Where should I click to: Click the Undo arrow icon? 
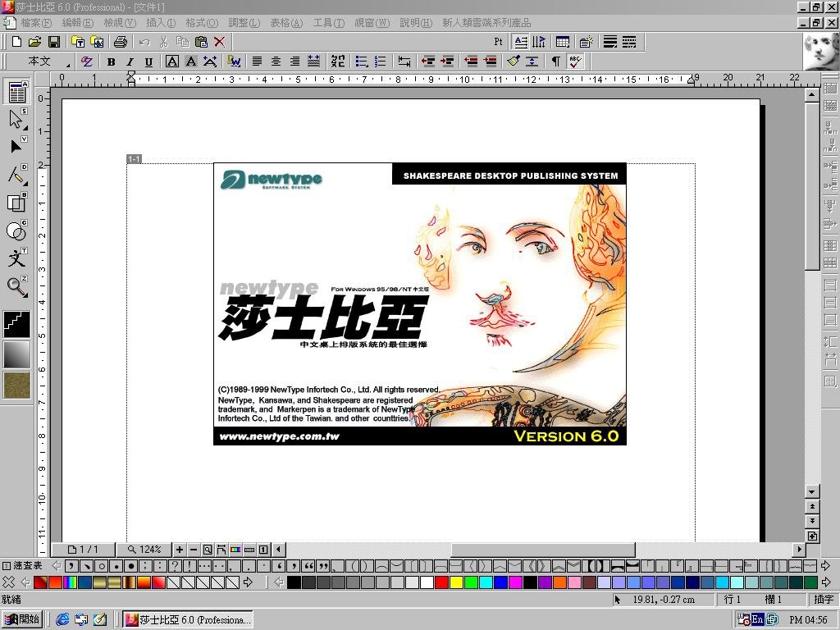(x=144, y=42)
